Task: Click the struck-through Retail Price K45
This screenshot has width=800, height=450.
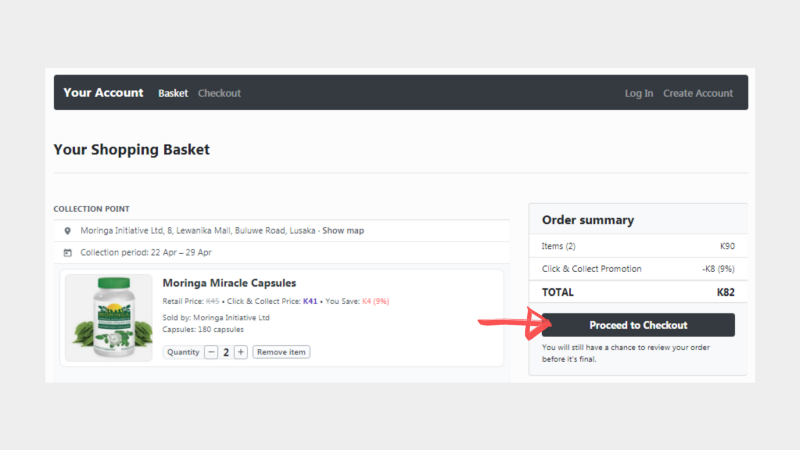Action: pyautogui.click(x=212, y=301)
